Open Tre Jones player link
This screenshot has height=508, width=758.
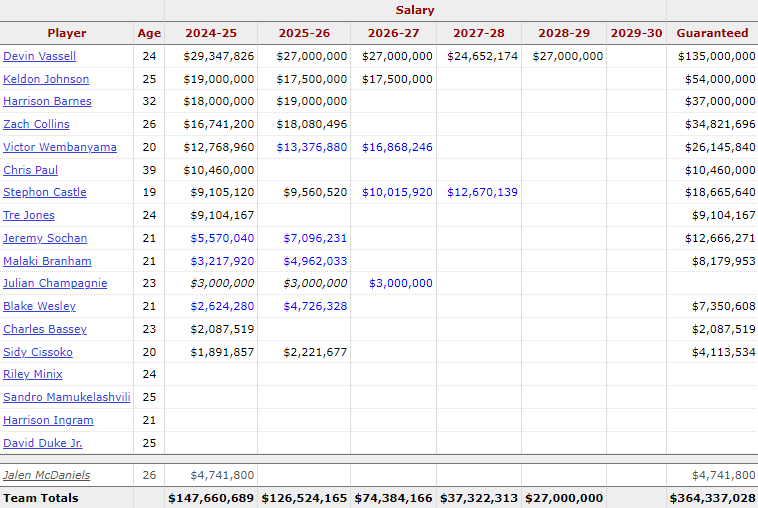[29, 215]
